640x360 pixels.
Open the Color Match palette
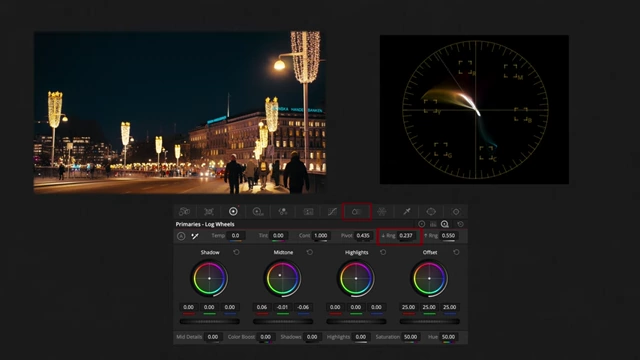point(209,211)
